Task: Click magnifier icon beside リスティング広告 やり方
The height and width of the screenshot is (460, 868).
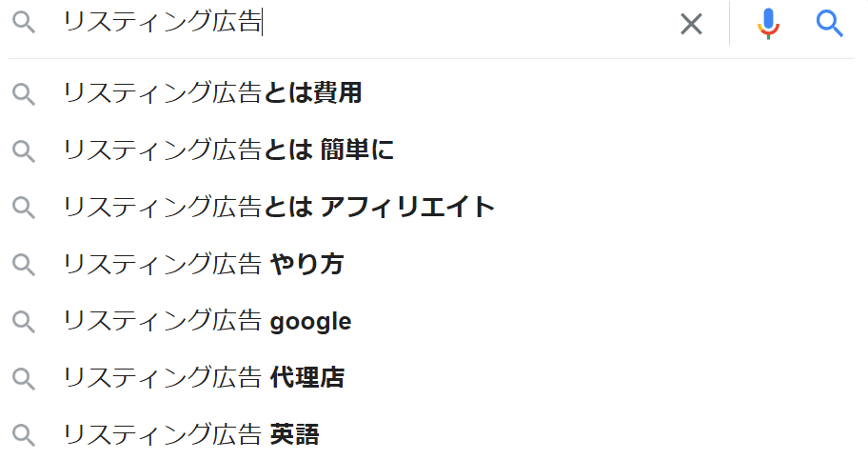Action: [24, 265]
